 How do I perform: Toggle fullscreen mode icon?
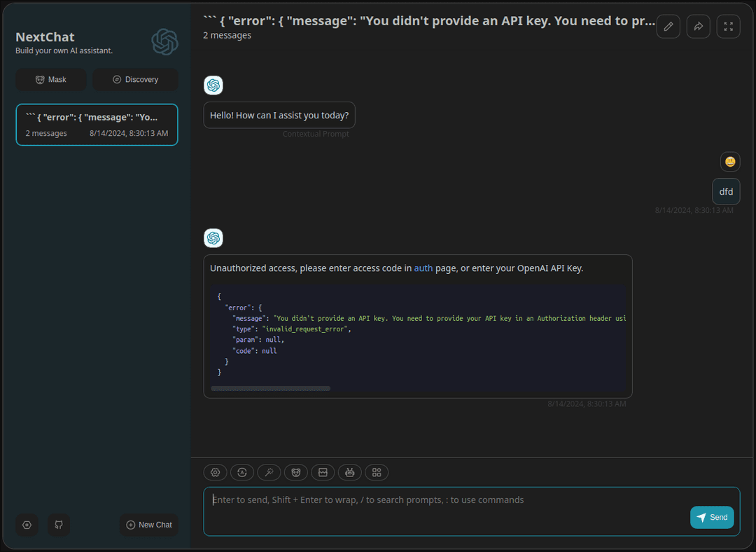tap(729, 26)
